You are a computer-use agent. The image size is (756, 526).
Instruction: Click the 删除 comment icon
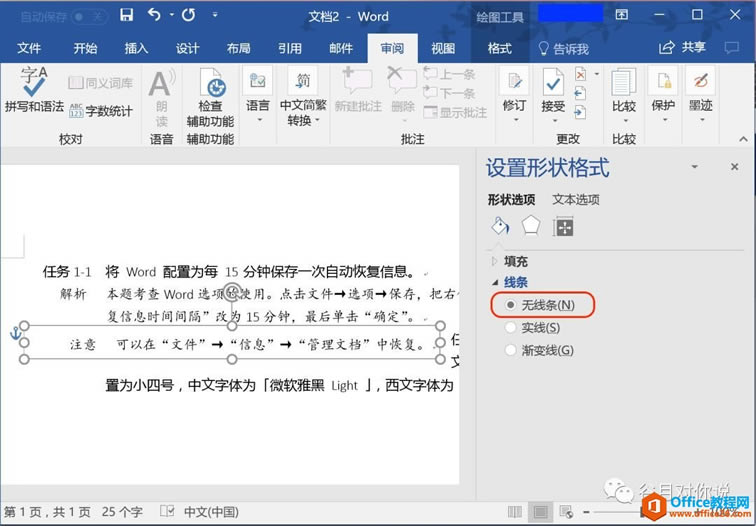(x=403, y=82)
